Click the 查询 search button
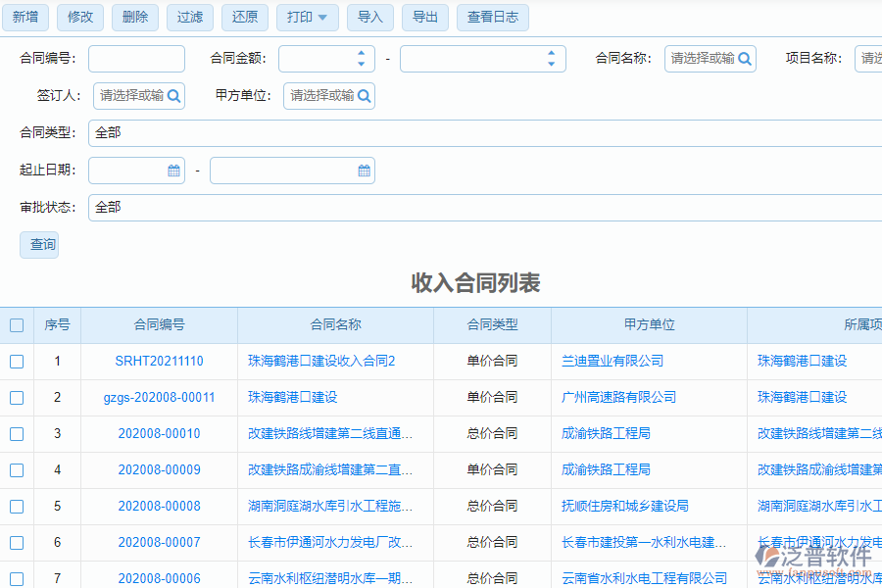The width and height of the screenshot is (882, 588). coord(39,245)
